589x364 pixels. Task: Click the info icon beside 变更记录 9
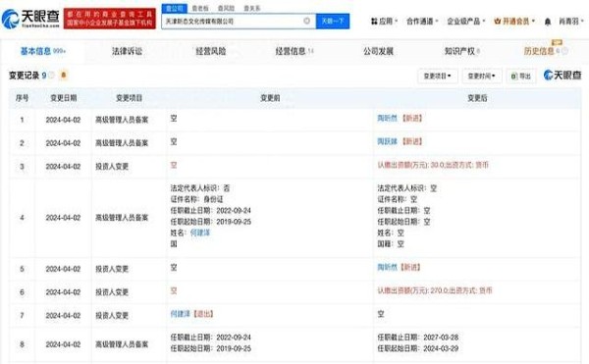[51, 76]
